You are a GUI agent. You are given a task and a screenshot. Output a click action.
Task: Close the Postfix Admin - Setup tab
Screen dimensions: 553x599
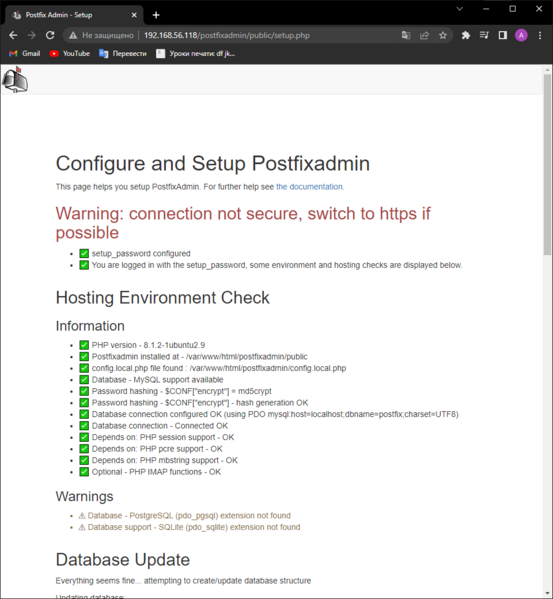click(x=134, y=15)
